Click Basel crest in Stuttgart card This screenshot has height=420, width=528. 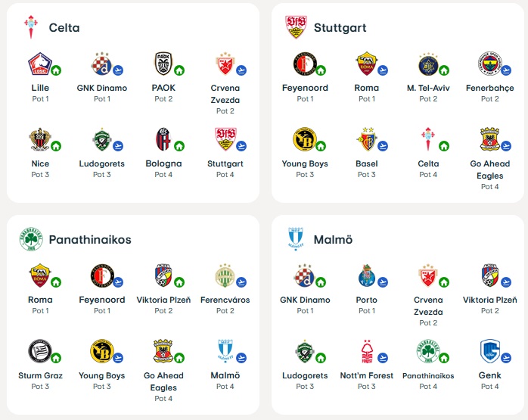click(x=366, y=139)
